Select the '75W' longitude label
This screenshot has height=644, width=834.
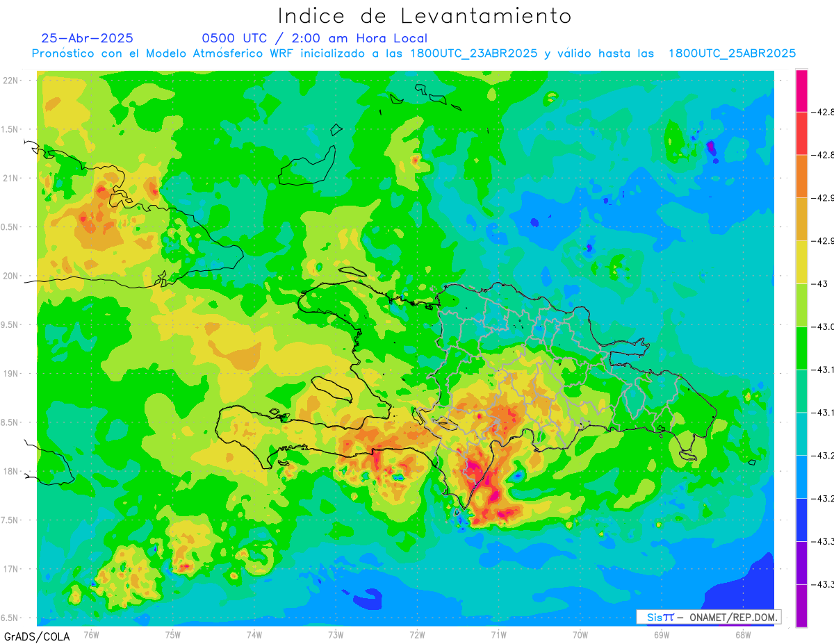point(173,634)
